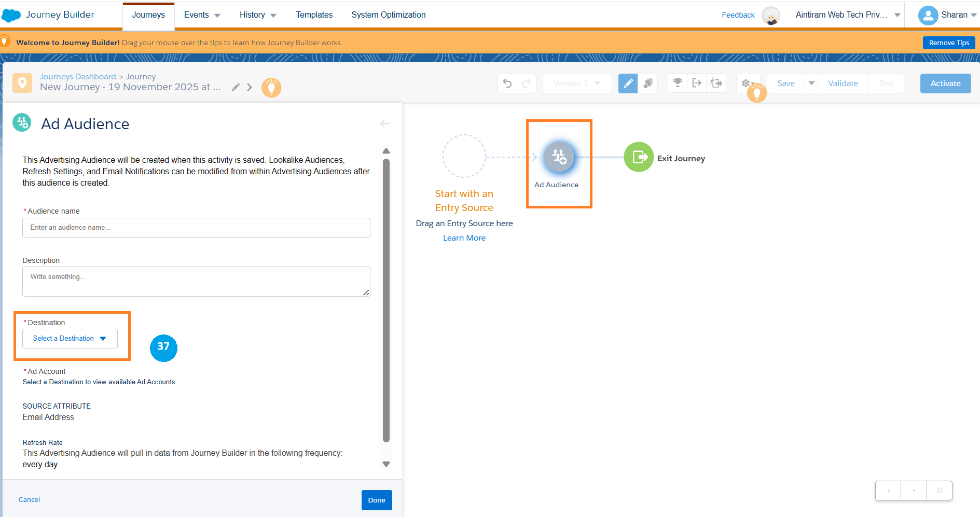Open the Select a Destination dropdown
Image resolution: width=980 pixels, height=517 pixels.
point(70,339)
